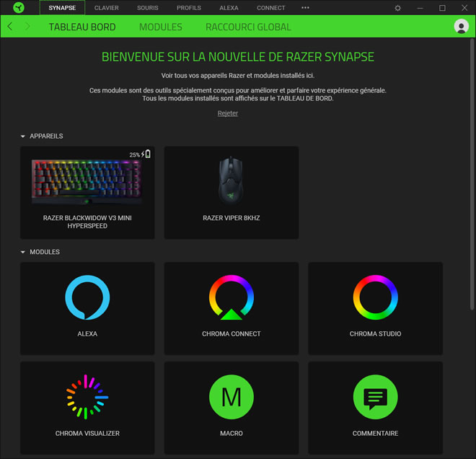Image resolution: width=476 pixels, height=459 pixels.
Task: Open the Modules subtab in green bar
Action: 161,27
